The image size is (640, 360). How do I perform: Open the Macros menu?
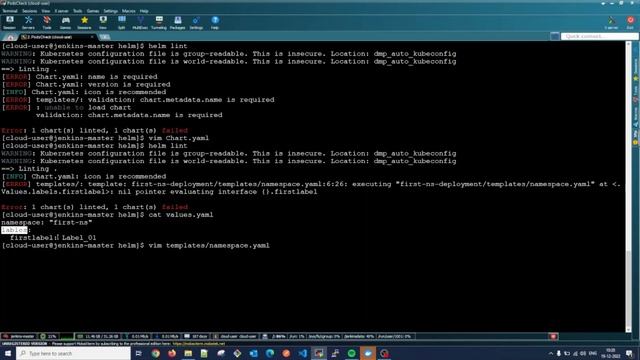(129, 11)
